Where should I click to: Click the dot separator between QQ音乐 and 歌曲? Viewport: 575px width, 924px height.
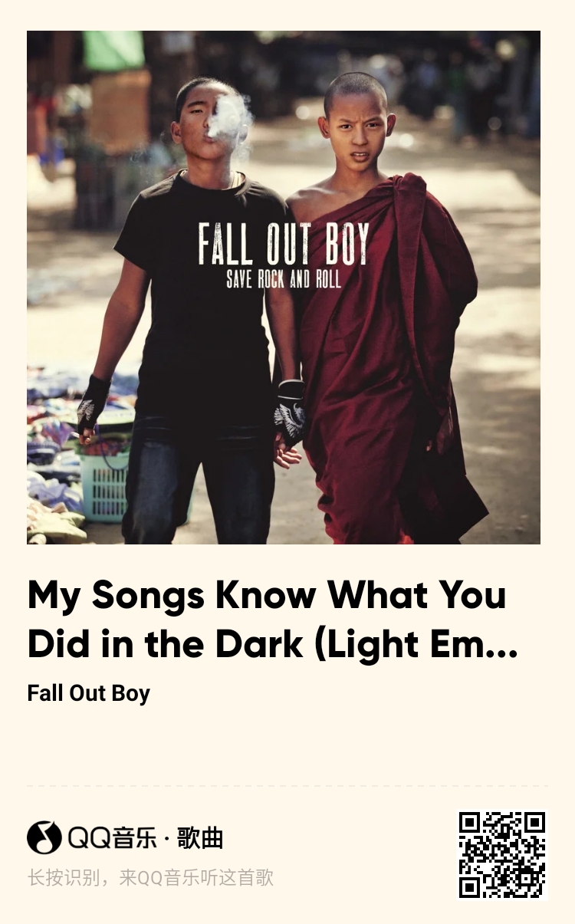pos(167,839)
